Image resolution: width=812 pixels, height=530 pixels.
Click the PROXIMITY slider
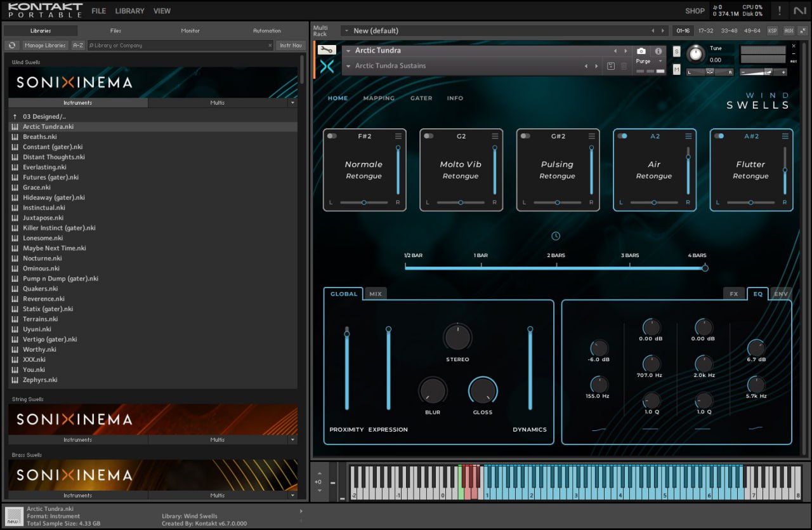click(347, 369)
